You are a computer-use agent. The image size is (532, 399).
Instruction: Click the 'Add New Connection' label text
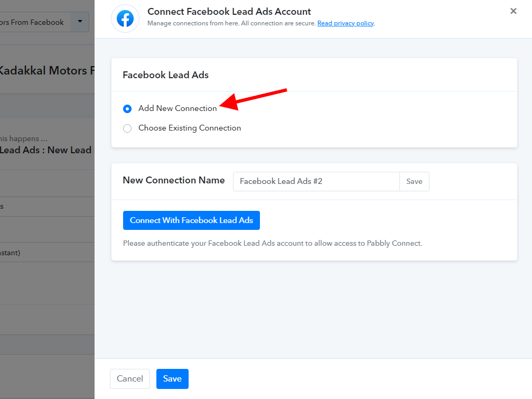point(178,108)
